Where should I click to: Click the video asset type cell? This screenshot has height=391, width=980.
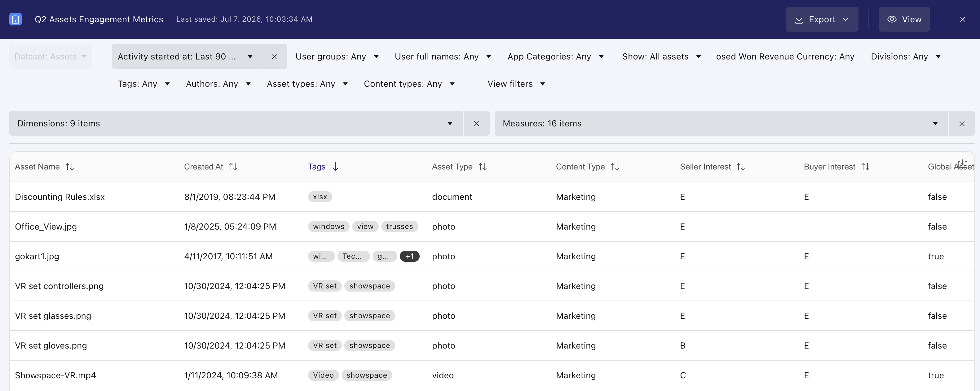(x=443, y=375)
